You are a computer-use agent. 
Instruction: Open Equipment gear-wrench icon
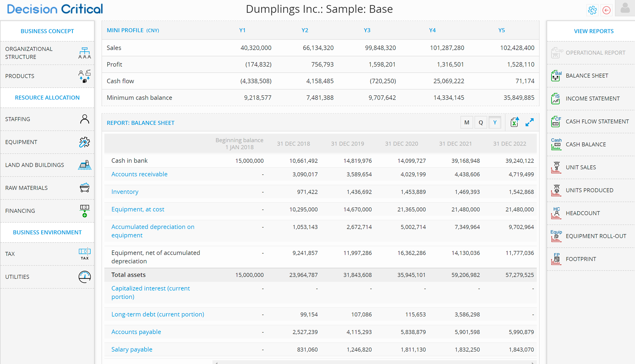84,142
